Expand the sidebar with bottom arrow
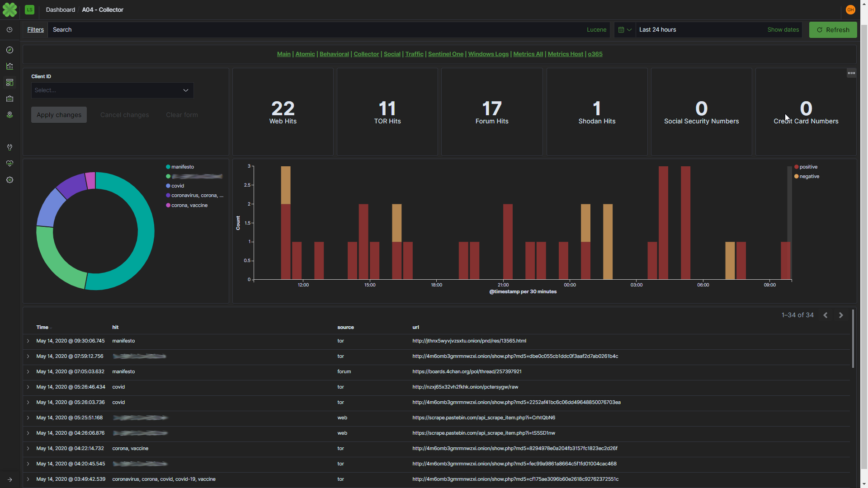 [9, 479]
